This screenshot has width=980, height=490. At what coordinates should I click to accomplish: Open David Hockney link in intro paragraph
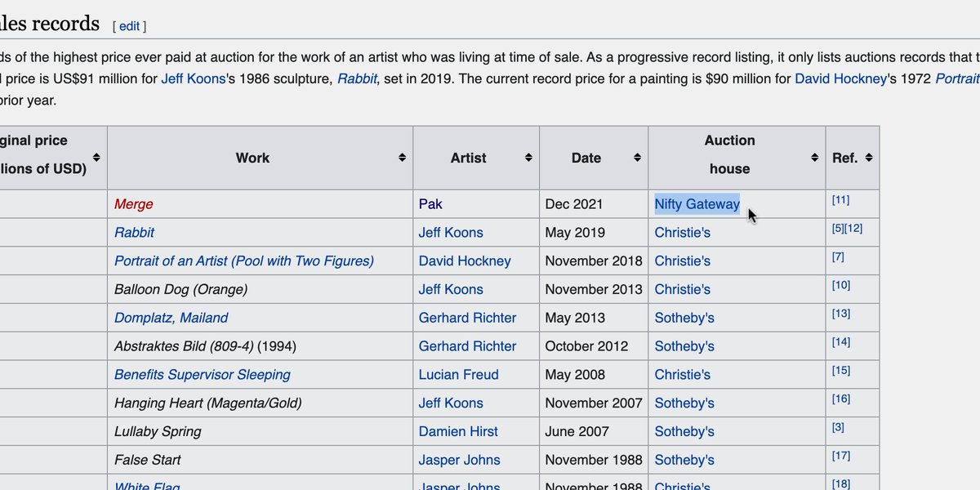click(840, 79)
